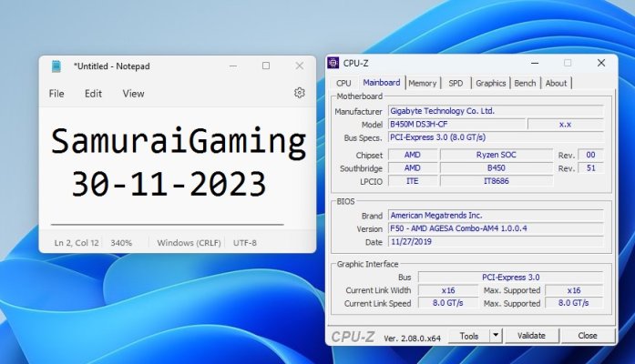Screen dimensions: 635x364
Task: Click the Max. Supported link speed 8.0 GT/s value
Action: click(x=574, y=303)
